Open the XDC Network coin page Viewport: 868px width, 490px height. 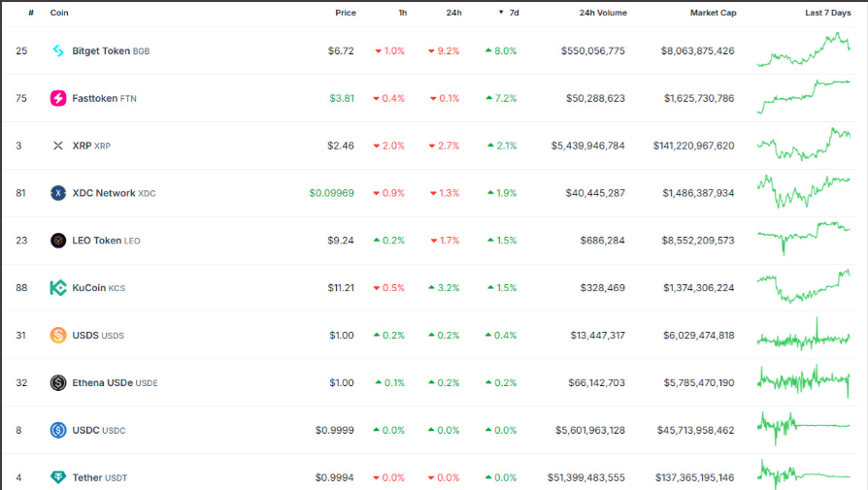click(x=114, y=193)
